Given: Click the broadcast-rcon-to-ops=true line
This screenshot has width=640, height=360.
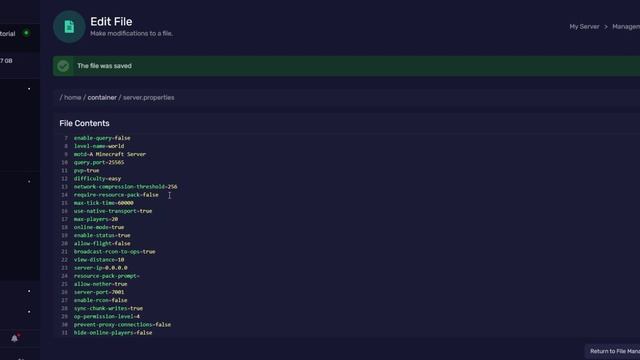Looking at the screenshot, I should [x=115, y=252].
